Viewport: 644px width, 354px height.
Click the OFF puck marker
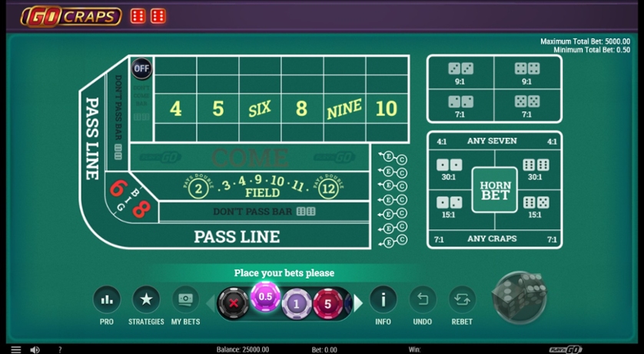pos(141,68)
